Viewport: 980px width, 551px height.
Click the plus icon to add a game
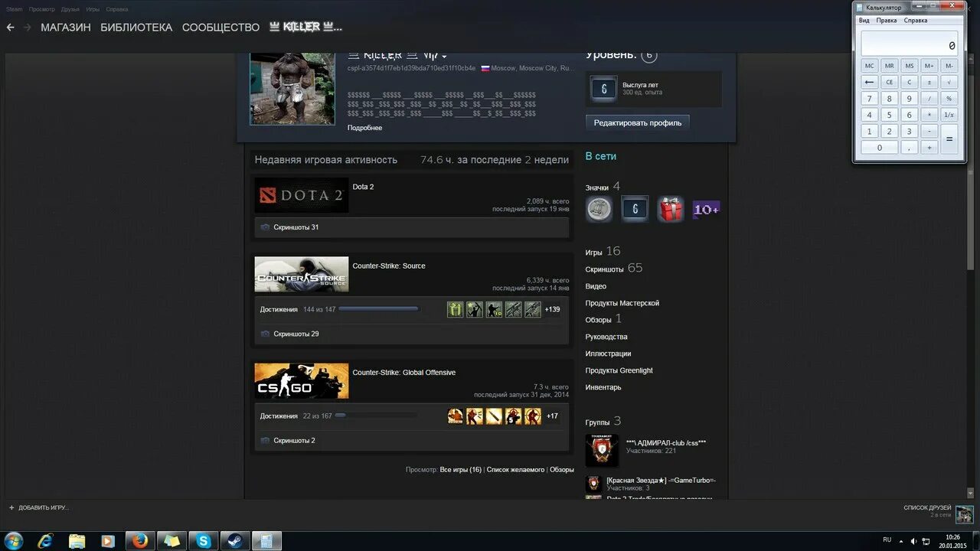11,507
